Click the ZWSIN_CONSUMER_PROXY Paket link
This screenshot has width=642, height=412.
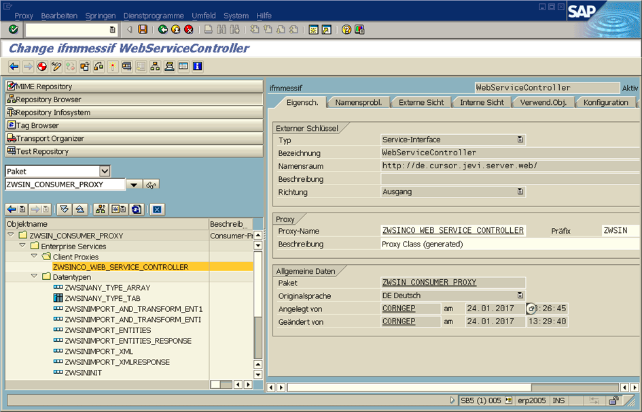click(x=429, y=283)
